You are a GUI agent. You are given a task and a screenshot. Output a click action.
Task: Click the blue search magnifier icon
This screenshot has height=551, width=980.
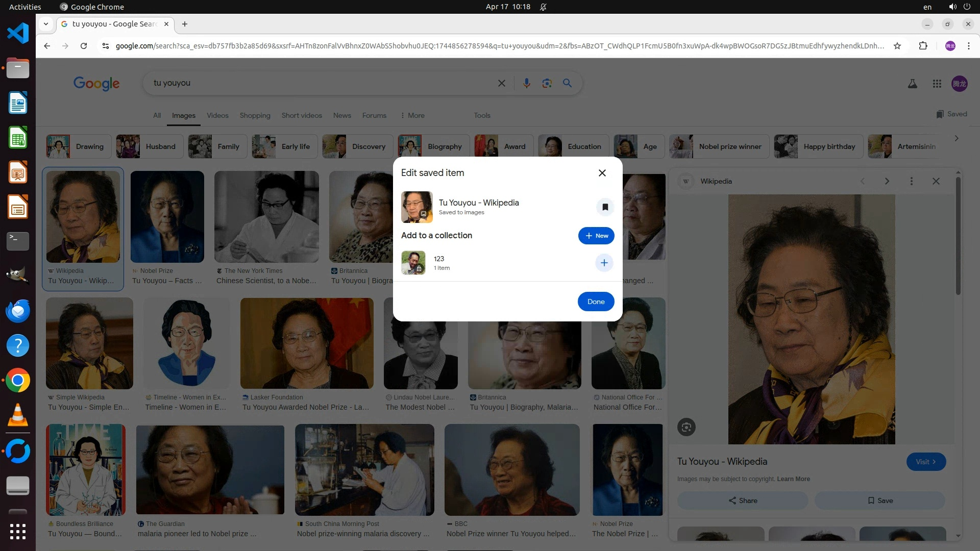(x=567, y=83)
